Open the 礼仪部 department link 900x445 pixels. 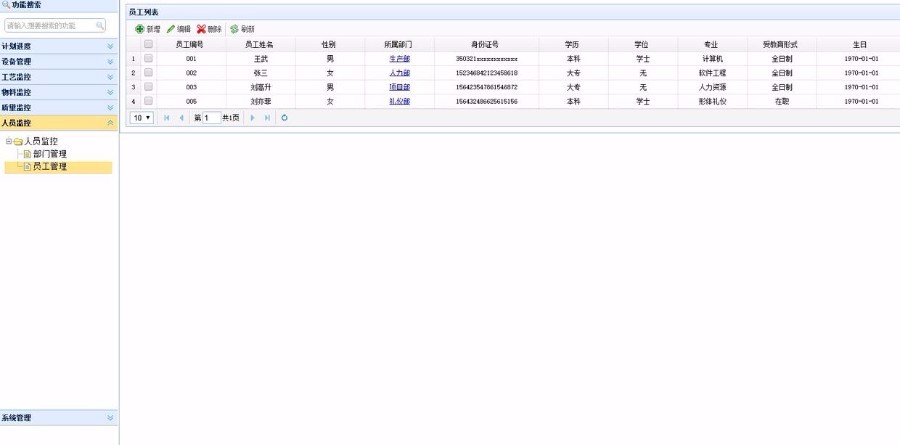click(x=399, y=101)
